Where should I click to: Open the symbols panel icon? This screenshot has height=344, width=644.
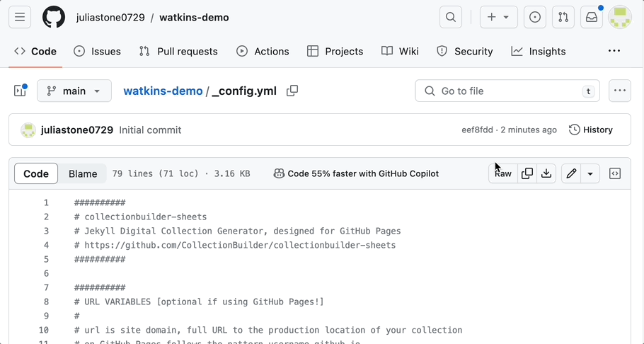(615, 174)
